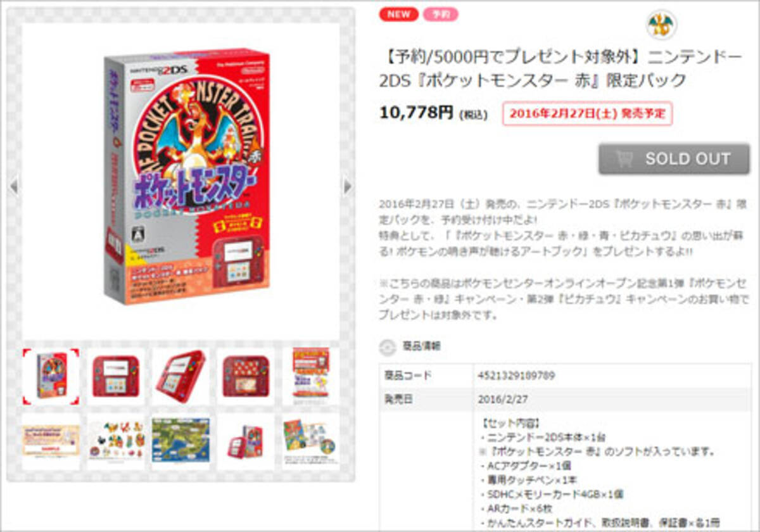760x532 pixels.
Task: Select the console with box thumbnail
Action: click(246, 441)
